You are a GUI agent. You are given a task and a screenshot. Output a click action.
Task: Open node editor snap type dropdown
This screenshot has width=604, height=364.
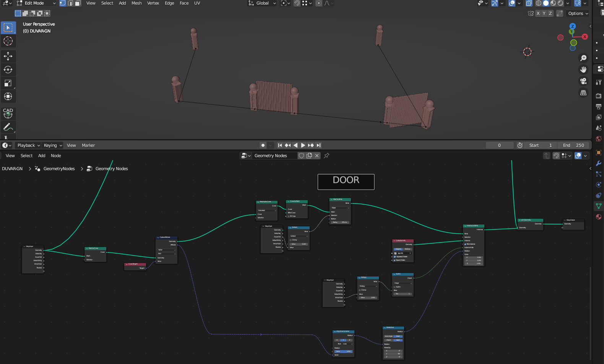tap(566, 156)
